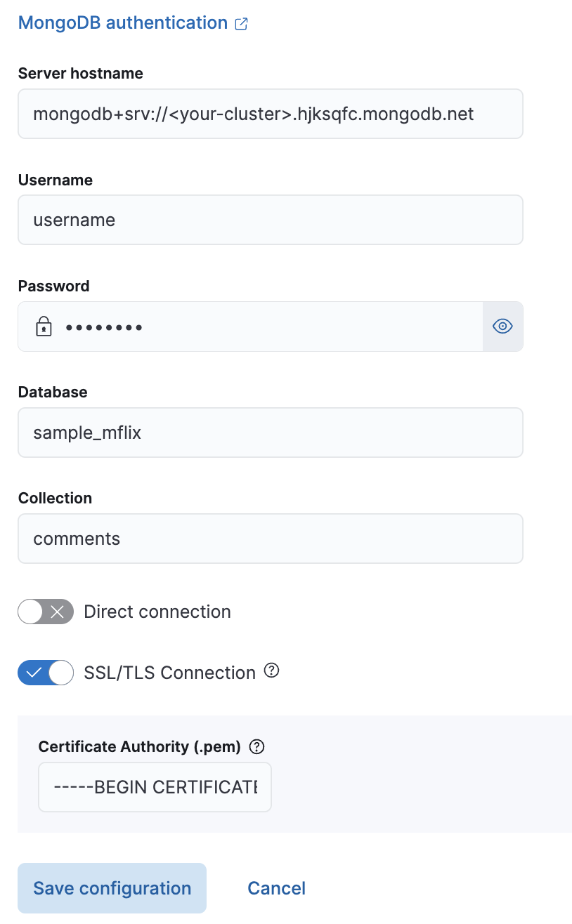Open the MongoDB authentication link
Screen dimensions: 572x924
pos(123,23)
